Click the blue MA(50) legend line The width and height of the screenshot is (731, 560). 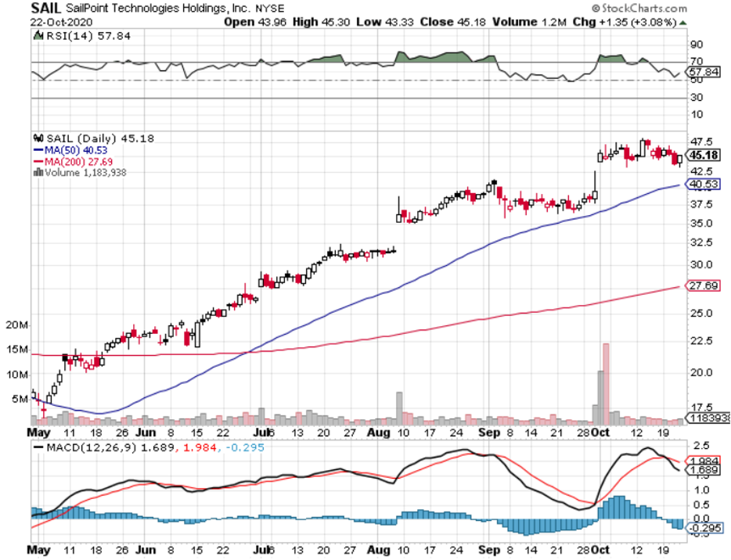click(38, 150)
